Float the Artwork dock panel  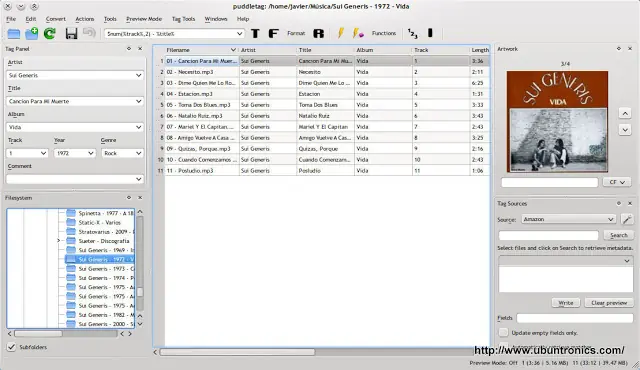pyautogui.click(x=619, y=49)
